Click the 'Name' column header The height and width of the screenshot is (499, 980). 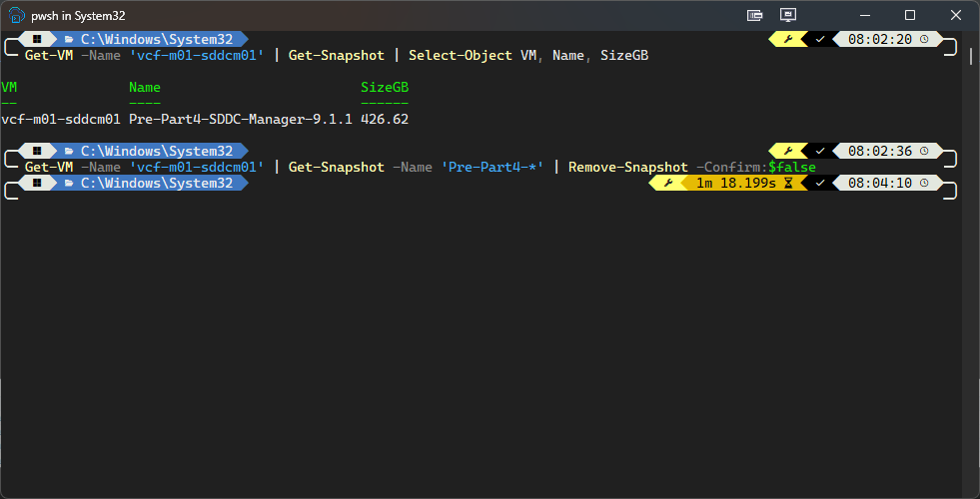(145, 88)
